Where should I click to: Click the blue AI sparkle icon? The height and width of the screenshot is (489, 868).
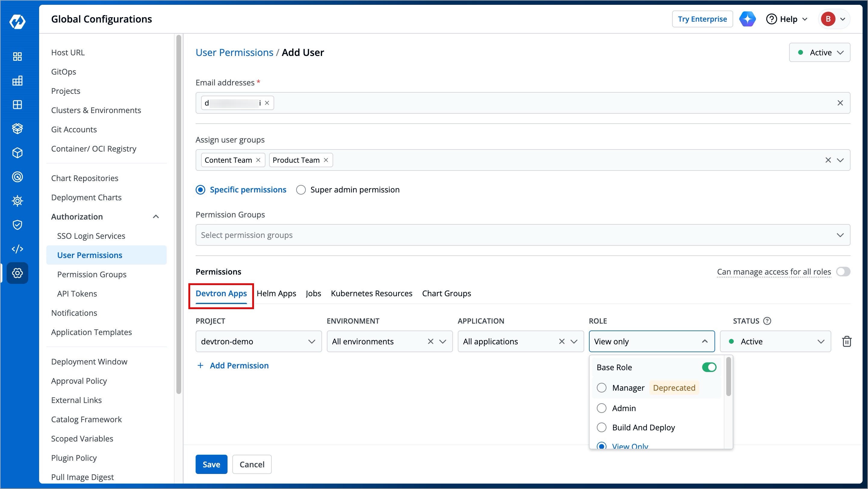(747, 19)
